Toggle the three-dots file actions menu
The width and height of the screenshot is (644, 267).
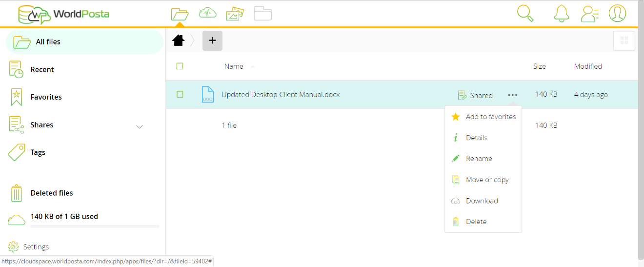pos(512,95)
